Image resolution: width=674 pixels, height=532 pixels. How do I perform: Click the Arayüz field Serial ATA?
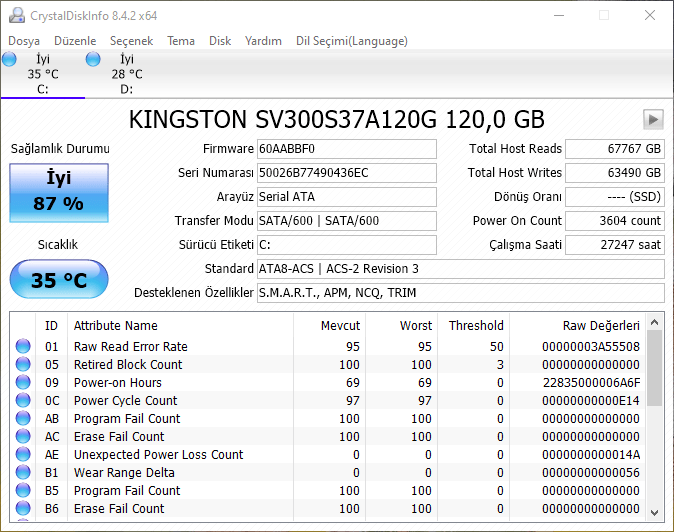point(347,197)
